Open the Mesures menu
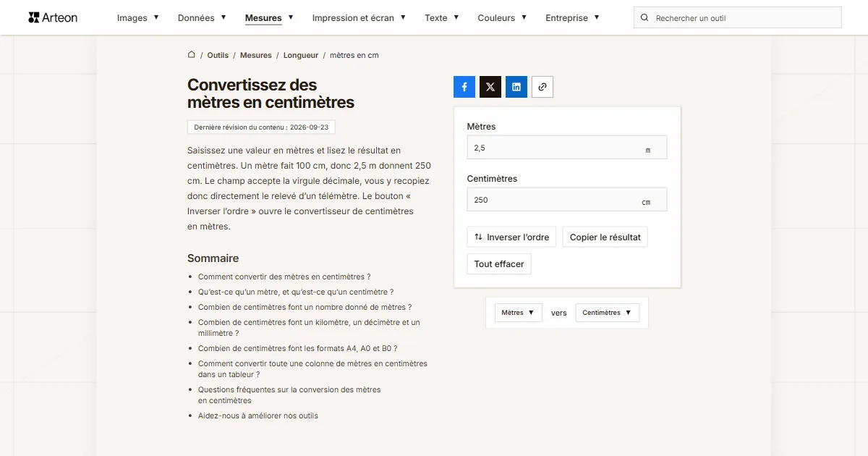 pos(269,17)
